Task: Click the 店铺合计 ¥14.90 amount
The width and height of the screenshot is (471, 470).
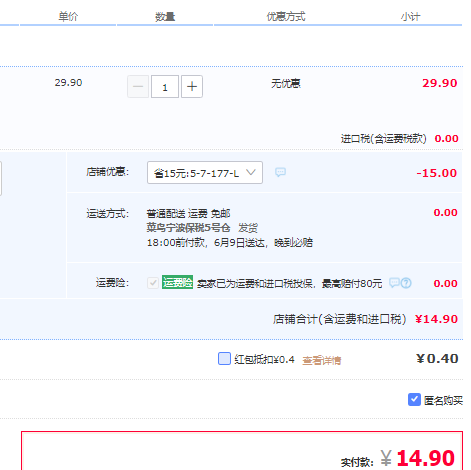Action: (436, 319)
